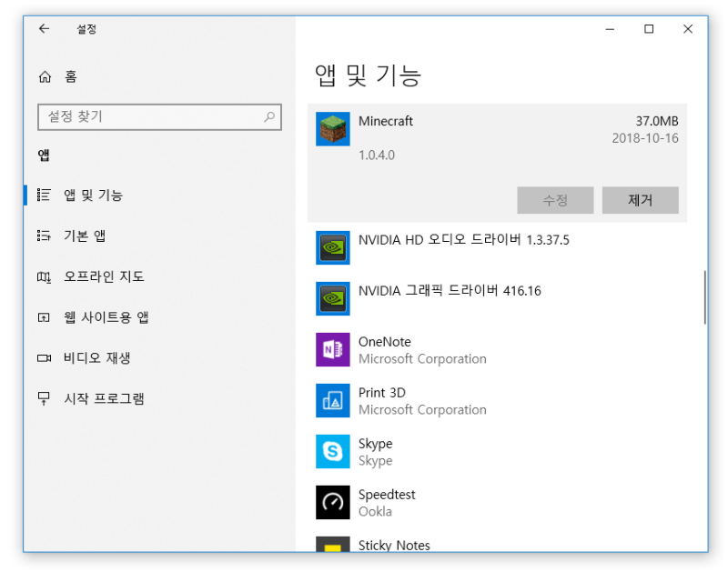Open the Home (홈) icon
This screenshot has height=572, width=728.
[45, 76]
